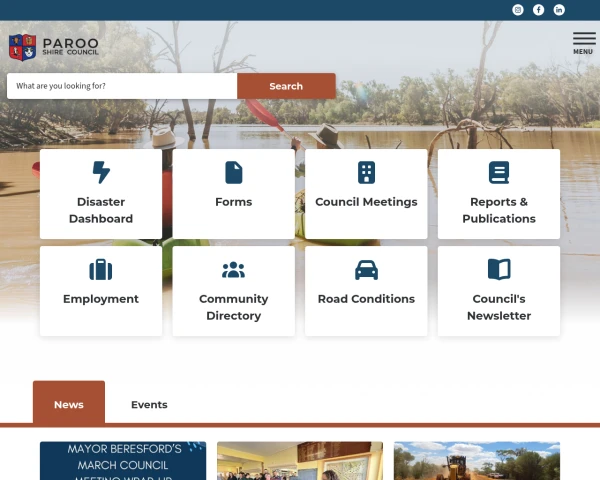Open the indoor meeting photo news thumbnail

pos(300,460)
